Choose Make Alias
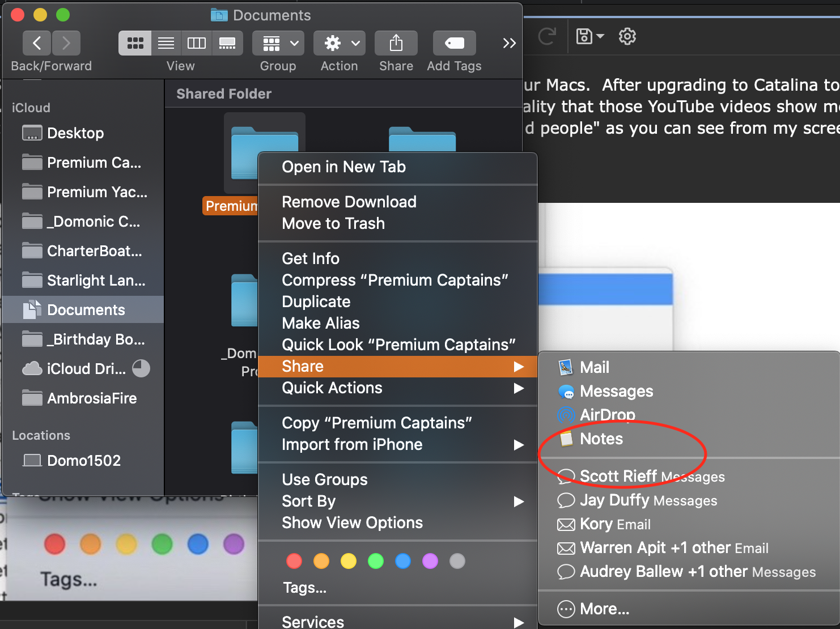840x629 pixels. pos(397,324)
